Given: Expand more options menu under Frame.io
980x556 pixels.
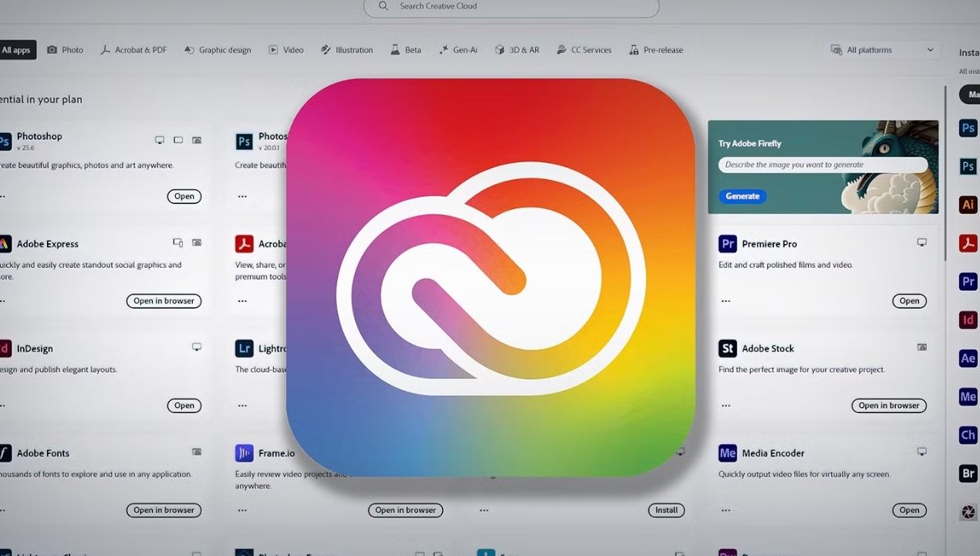Looking at the screenshot, I should [x=242, y=510].
